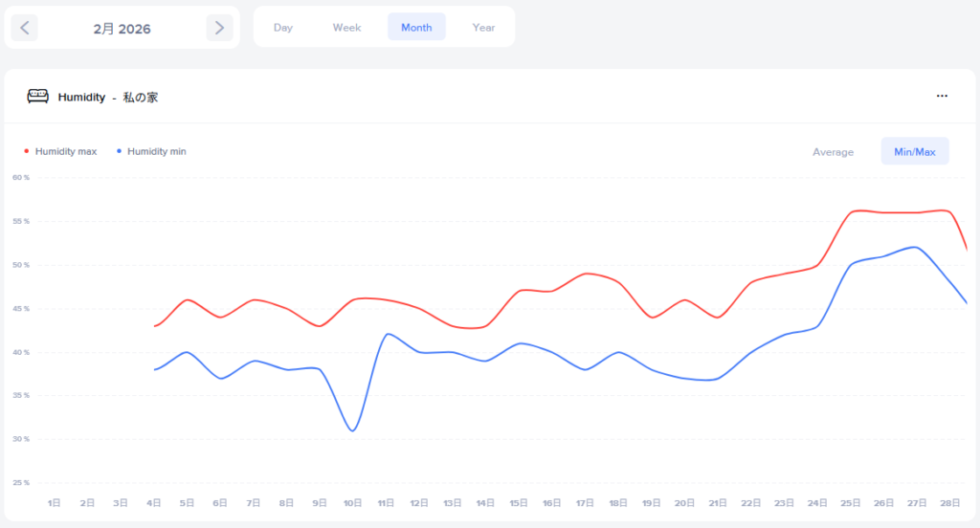The width and height of the screenshot is (980, 528).
Task: Click the 2月 2026 date label
Action: [x=122, y=29]
